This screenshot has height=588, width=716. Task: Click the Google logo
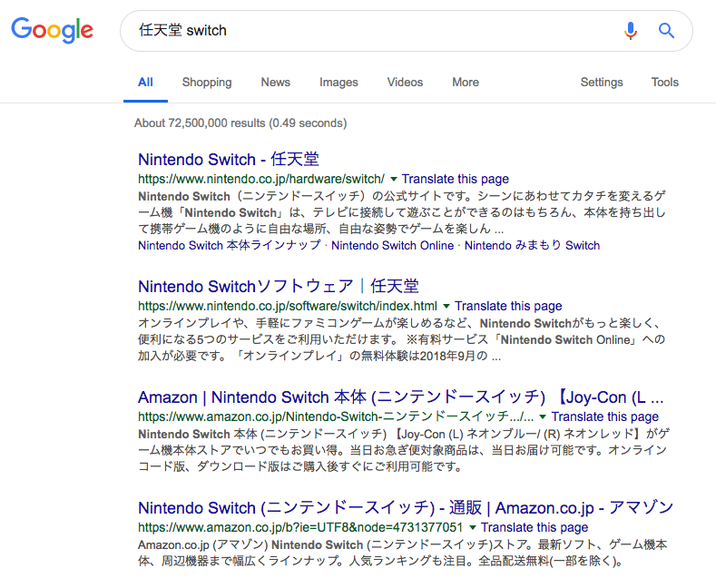(x=52, y=31)
